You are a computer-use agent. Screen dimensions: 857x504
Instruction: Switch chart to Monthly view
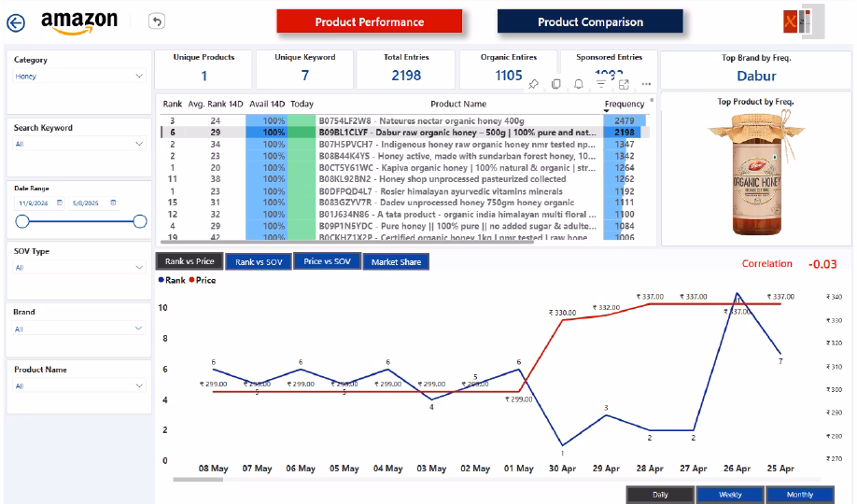800,494
